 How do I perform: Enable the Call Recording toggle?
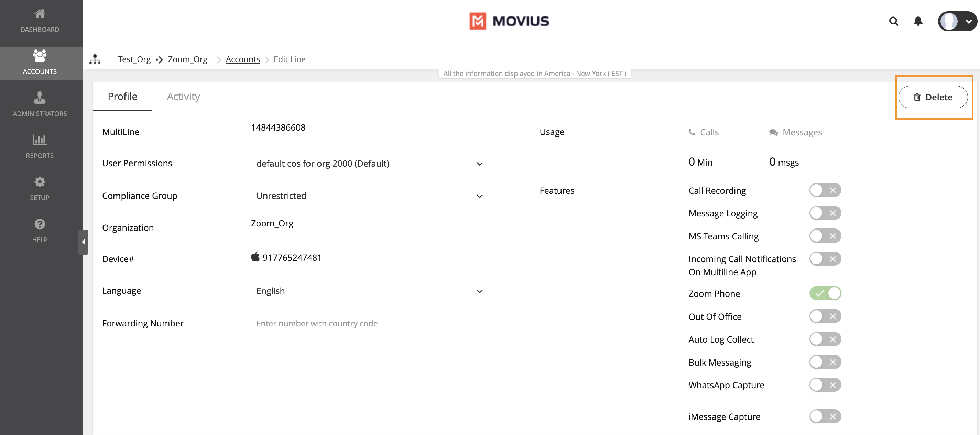coord(824,190)
